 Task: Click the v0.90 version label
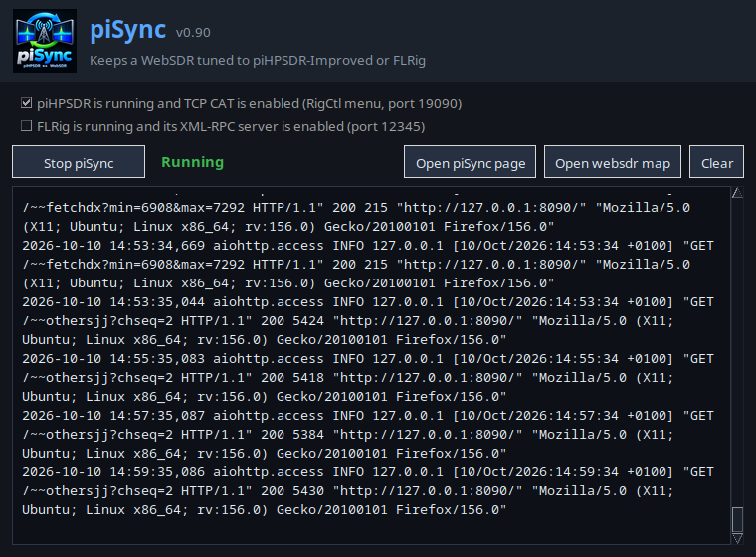point(193,32)
